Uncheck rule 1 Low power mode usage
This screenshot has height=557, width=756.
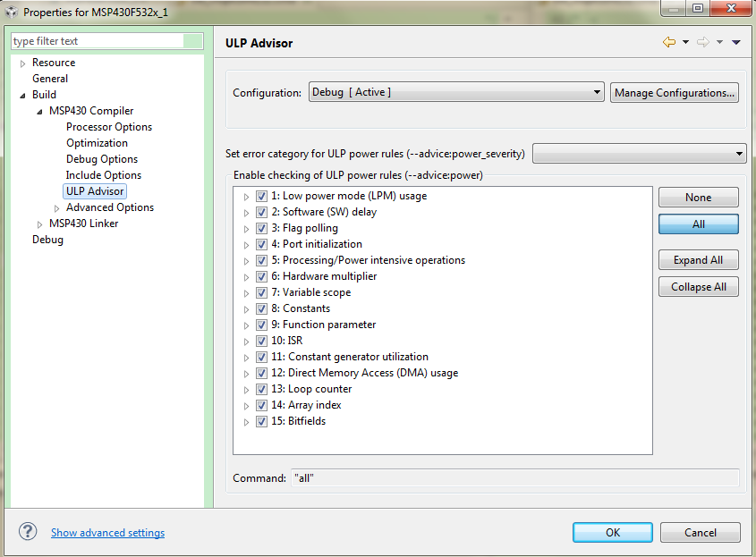261,196
